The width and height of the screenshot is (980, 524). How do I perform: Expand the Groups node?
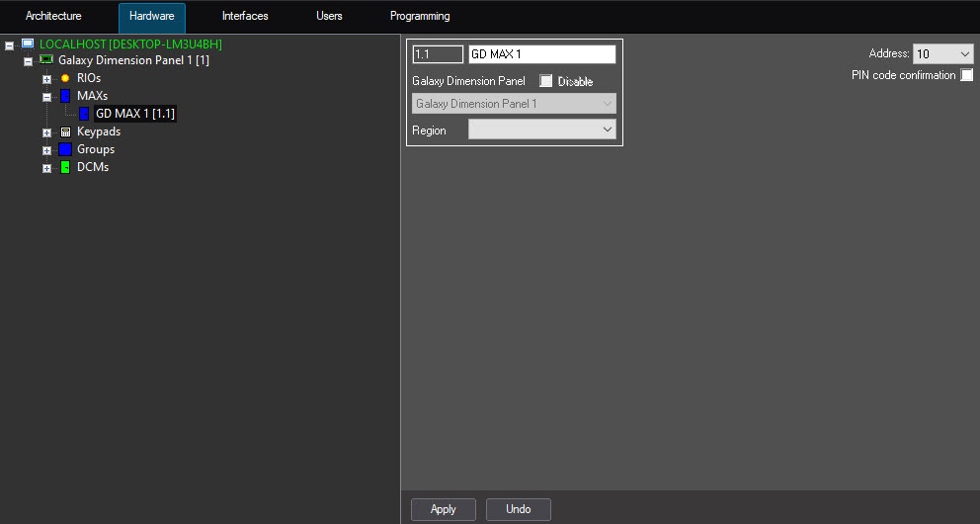tap(46, 150)
